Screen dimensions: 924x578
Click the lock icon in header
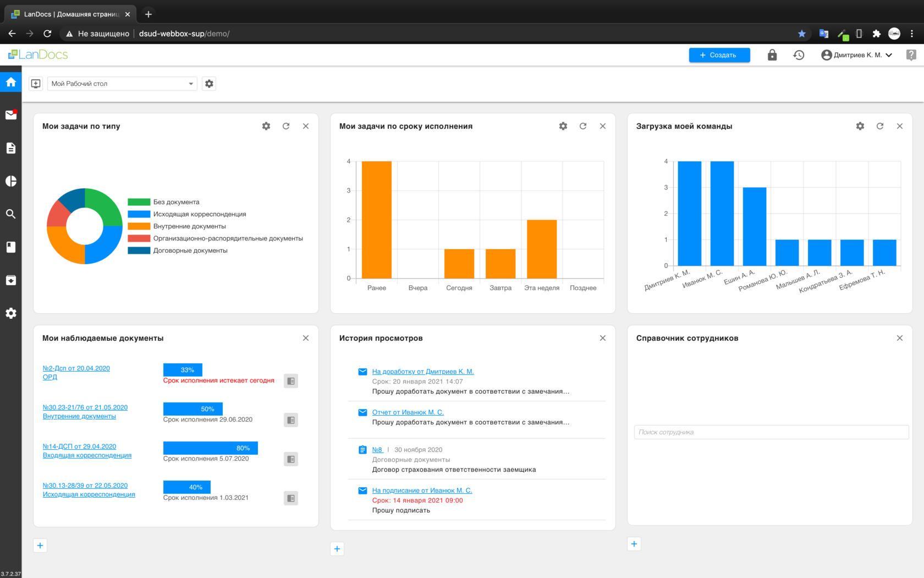pos(772,55)
